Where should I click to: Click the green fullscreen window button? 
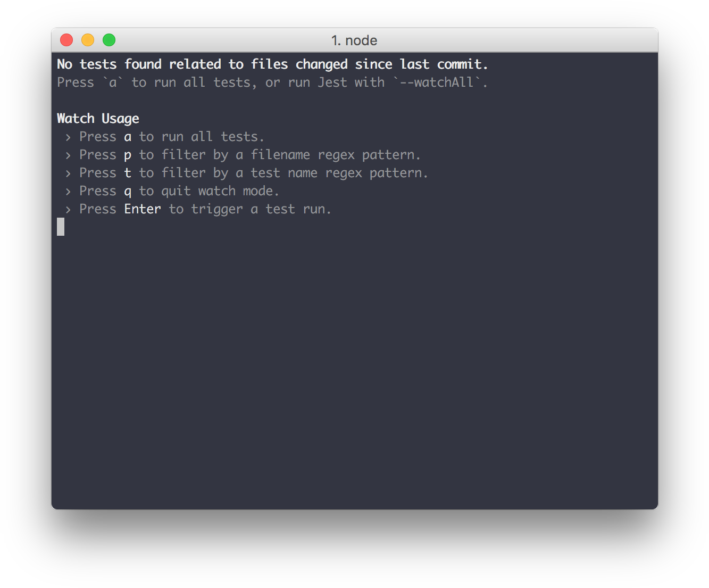[109, 40]
